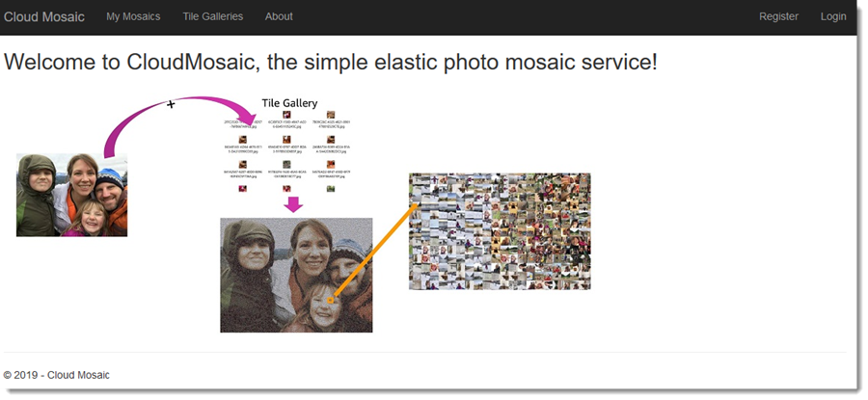This screenshot has width=868, height=400.
Task: Click the orange connector line
Action: (x=374, y=252)
